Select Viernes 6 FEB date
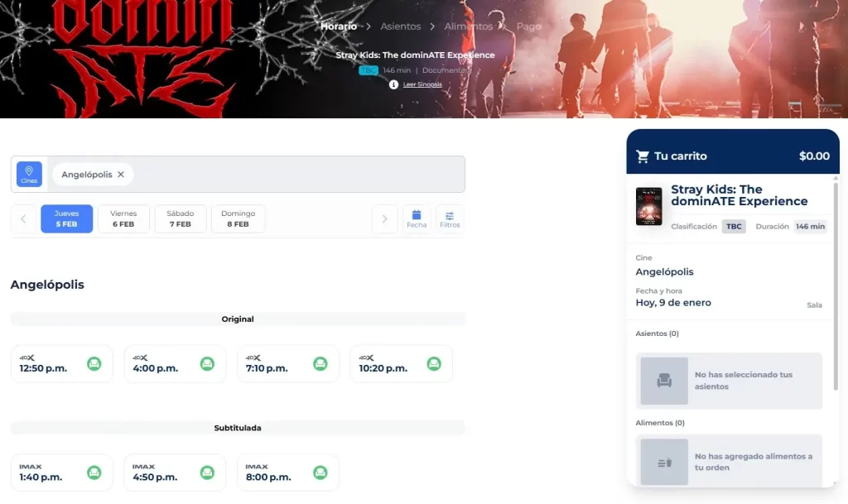The image size is (848, 504). click(123, 219)
